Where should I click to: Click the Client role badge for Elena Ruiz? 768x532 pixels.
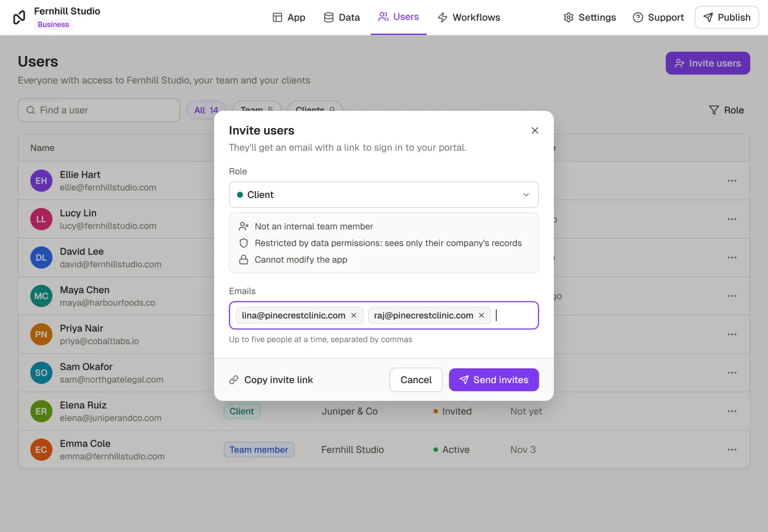pos(242,411)
